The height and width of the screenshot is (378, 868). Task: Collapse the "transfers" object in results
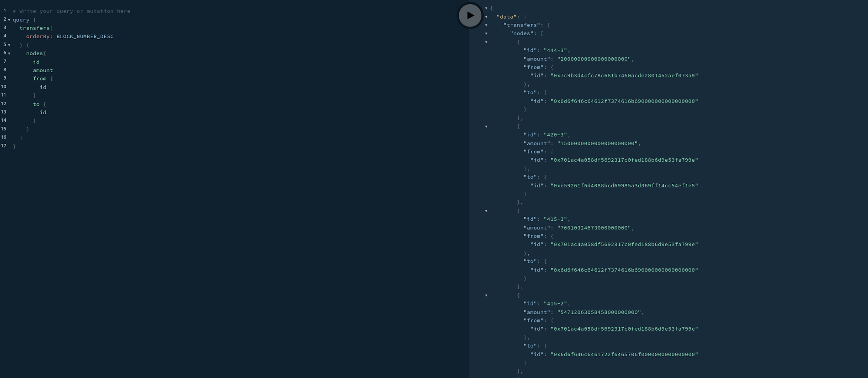(486, 25)
